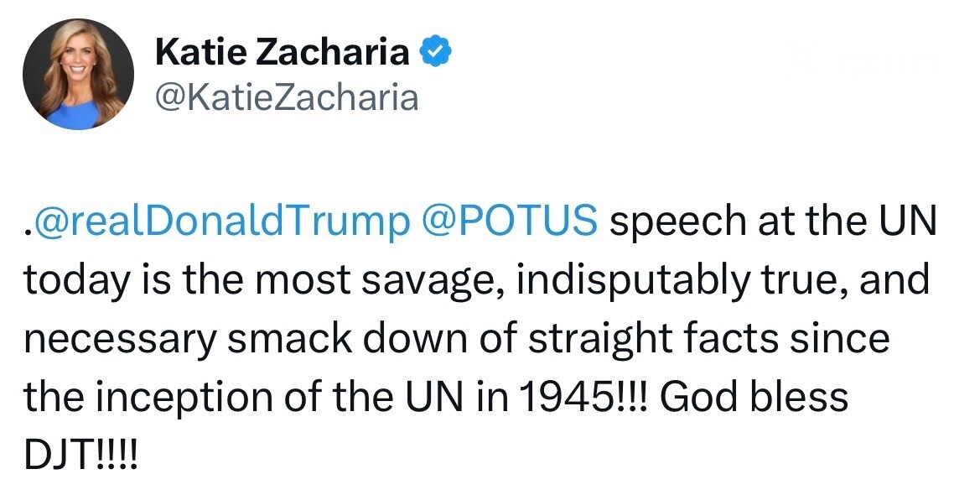The width and height of the screenshot is (980, 495).
Task: Click the phrase "speech at the UN"
Action: pyautogui.click(x=768, y=221)
